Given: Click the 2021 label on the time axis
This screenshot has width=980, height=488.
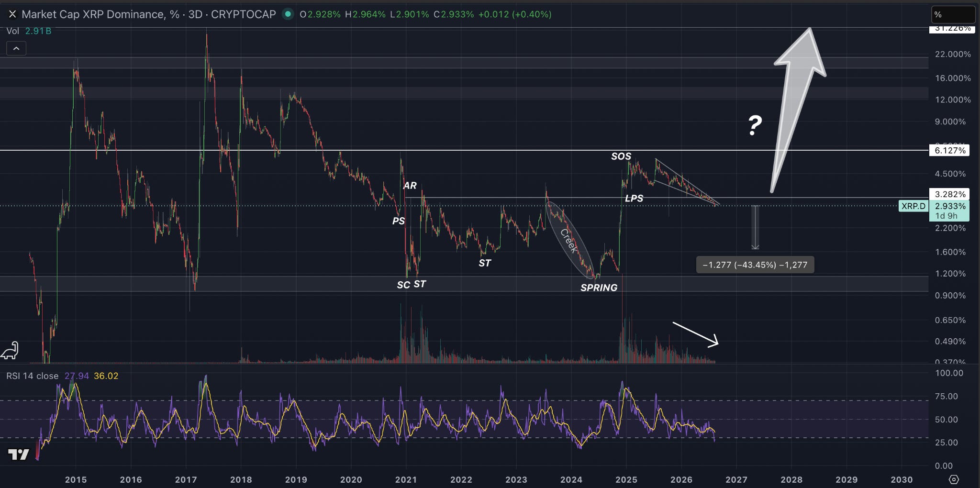Looking at the screenshot, I should (x=406, y=480).
